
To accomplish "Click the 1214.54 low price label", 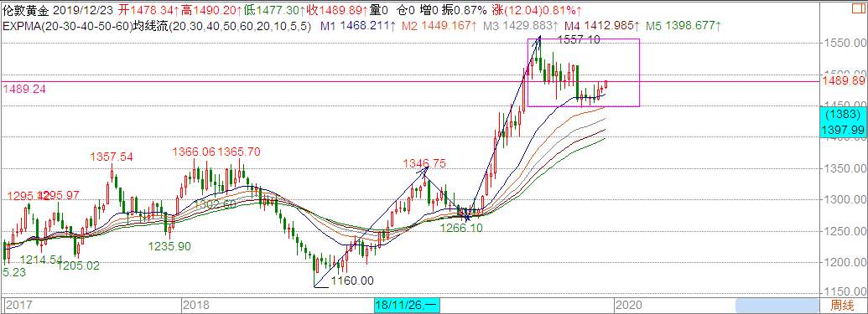I will (42, 259).
